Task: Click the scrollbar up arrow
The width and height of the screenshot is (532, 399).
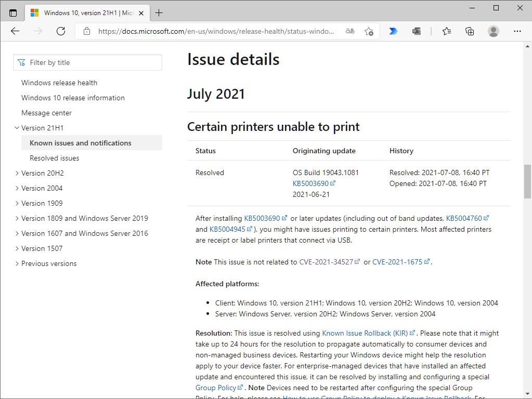Action: pos(527,46)
